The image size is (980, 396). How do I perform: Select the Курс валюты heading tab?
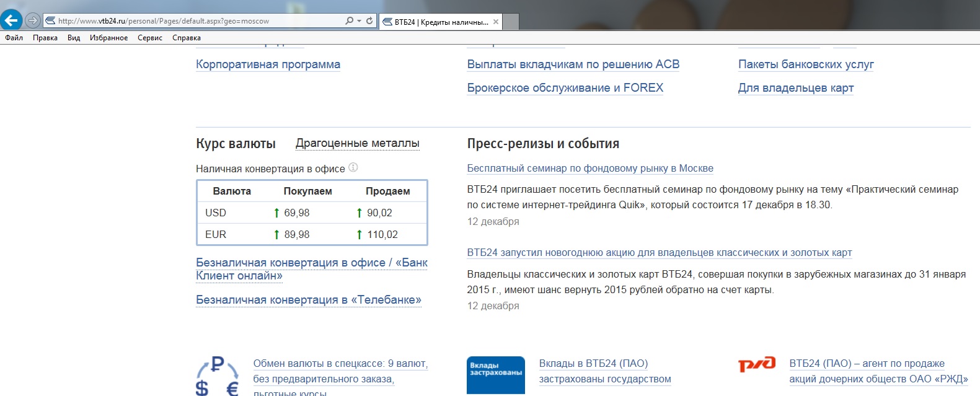236,143
